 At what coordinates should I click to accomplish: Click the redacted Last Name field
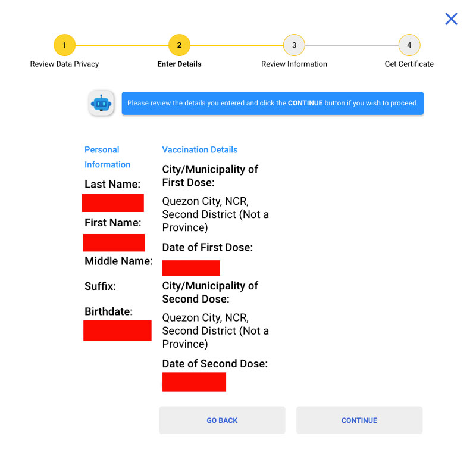point(113,202)
